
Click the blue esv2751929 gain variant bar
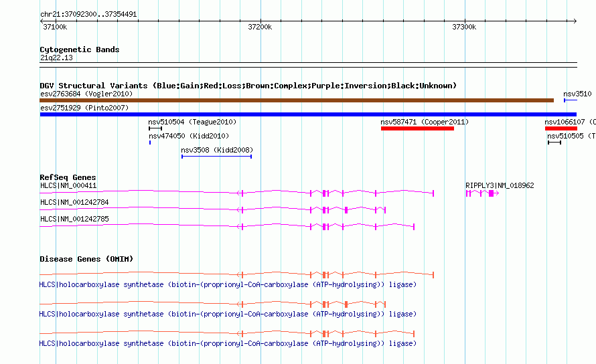[308, 114]
